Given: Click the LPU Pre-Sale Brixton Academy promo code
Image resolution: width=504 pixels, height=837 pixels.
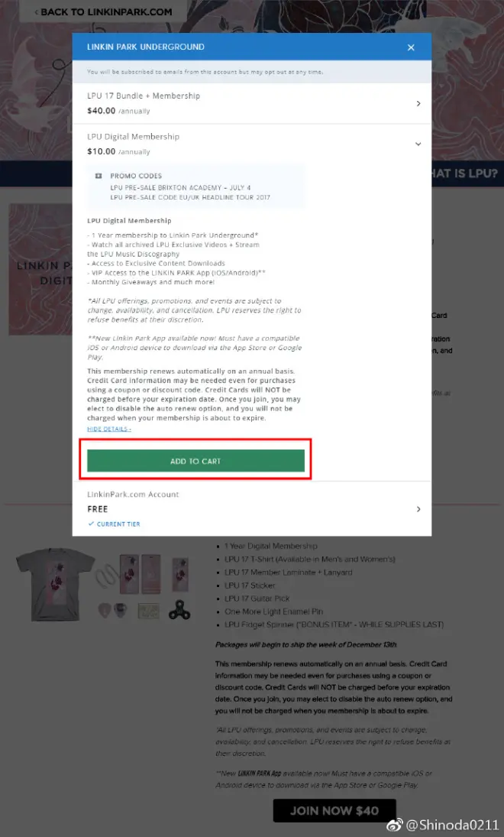Looking at the screenshot, I should (180, 187).
